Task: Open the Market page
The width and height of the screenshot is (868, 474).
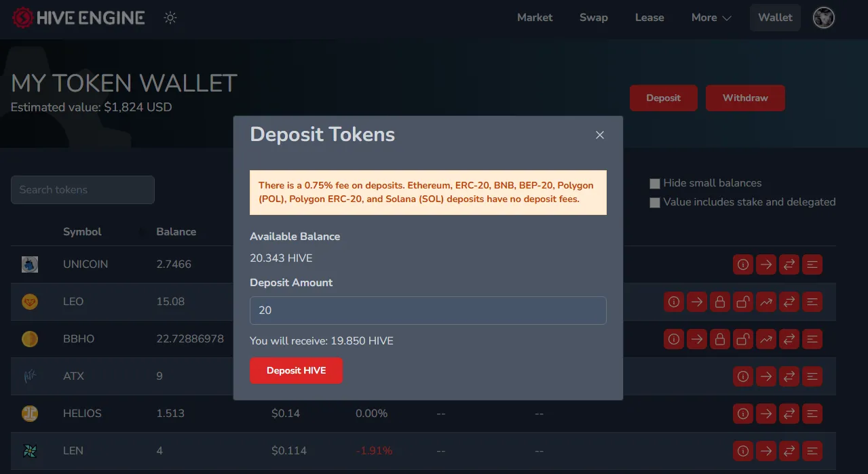Action: pyautogui.click(x=535, y=18)
